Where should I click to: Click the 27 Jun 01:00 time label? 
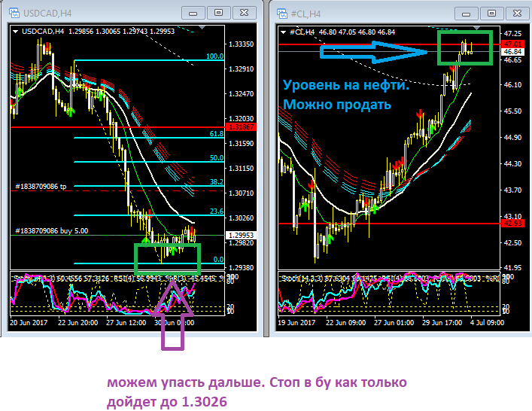tap(394, 322)
